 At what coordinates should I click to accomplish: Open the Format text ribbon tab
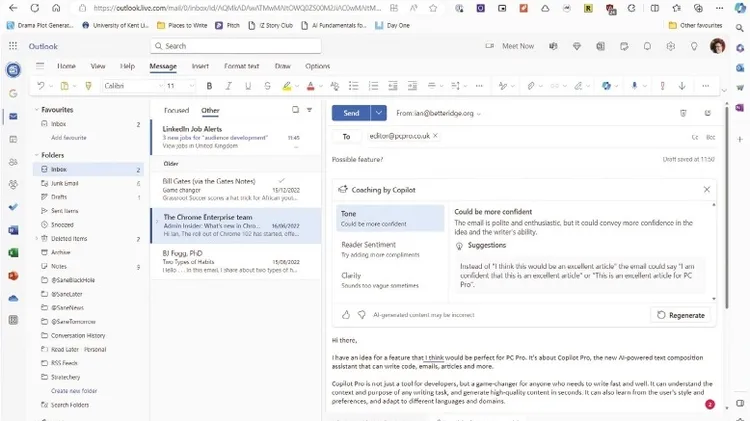(x=242, y=66)
